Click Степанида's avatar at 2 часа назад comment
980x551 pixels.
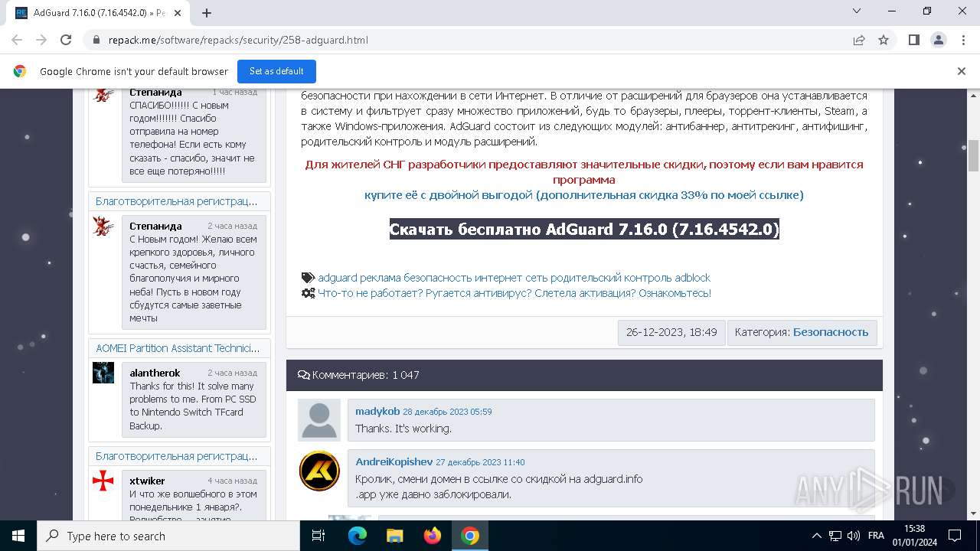[x=103, y=226]
